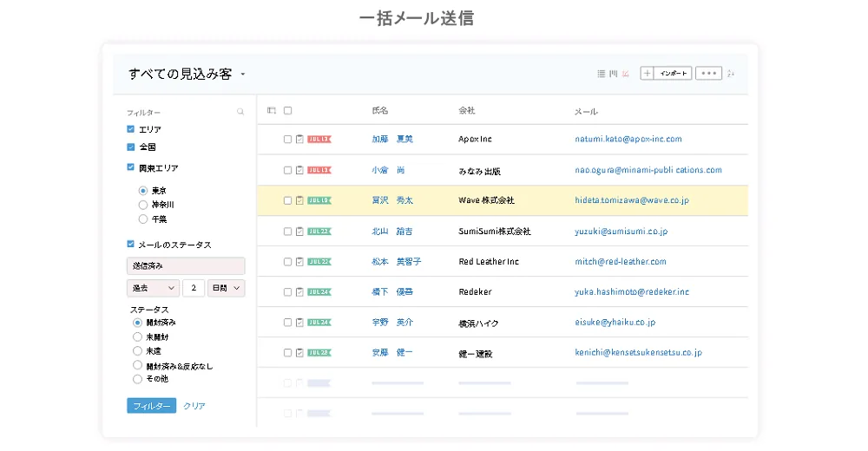
Task: Click email yuzuki@sumisumi.co.jp
Action: [621, 232]
